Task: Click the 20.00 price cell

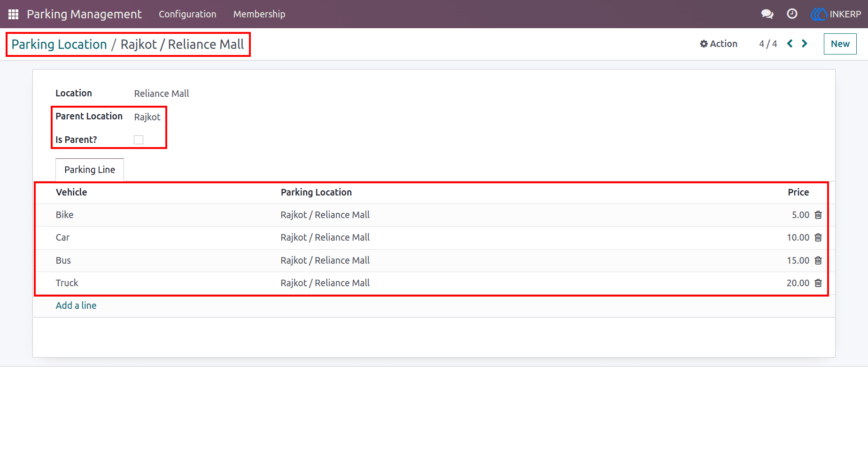Action: pyautogui.click(x=798, y=283)
